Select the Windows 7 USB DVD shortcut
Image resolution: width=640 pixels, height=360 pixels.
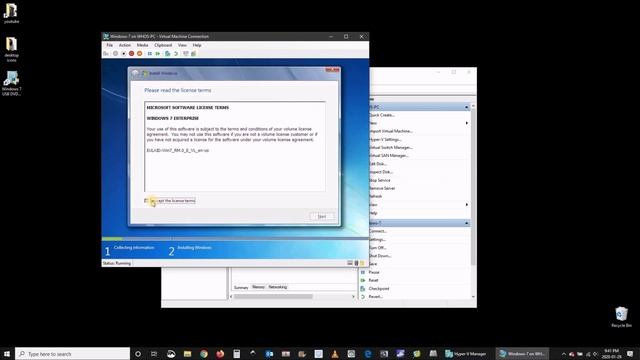[x=11, y=83]
